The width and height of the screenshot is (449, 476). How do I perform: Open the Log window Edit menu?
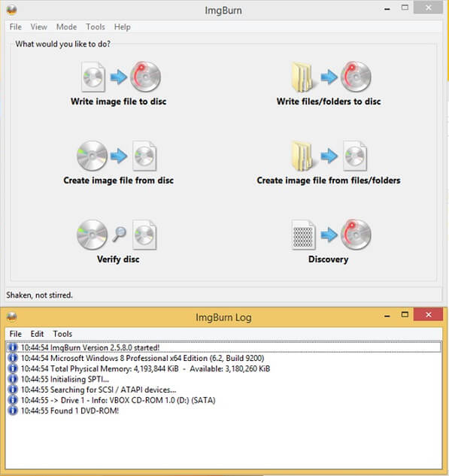[37, 334]
